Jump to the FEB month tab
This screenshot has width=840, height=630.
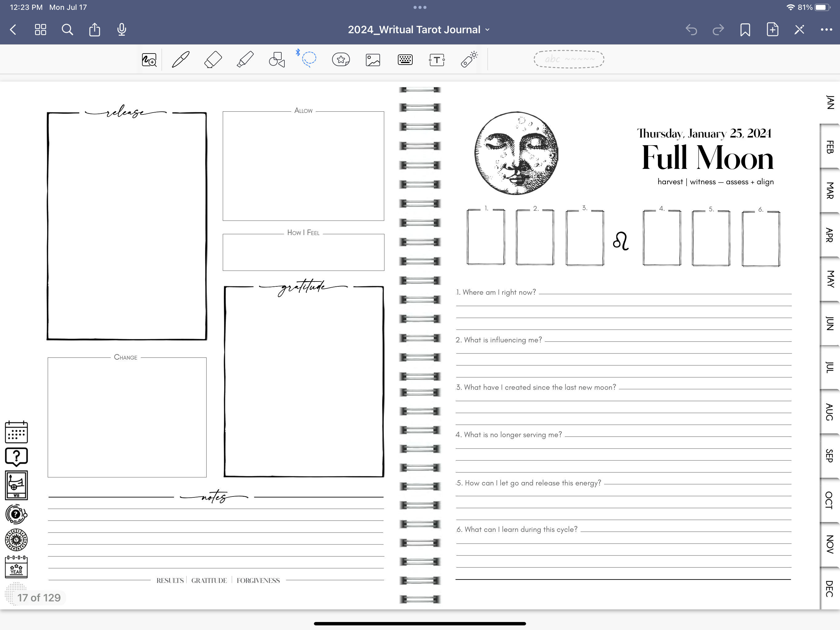(830, 147)
